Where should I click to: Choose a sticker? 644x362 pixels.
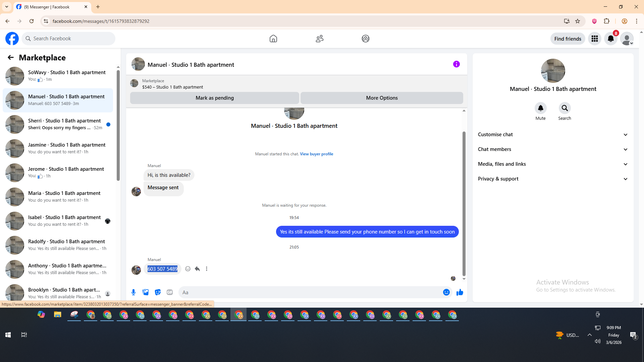(x=158, y=292)
